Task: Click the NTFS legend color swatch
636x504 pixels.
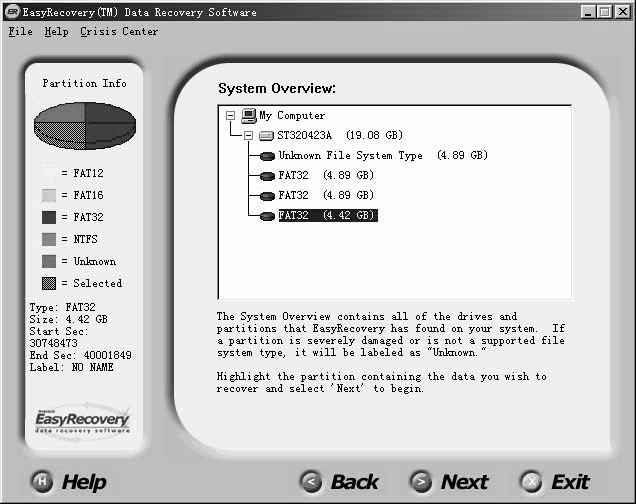Action: 49,239
